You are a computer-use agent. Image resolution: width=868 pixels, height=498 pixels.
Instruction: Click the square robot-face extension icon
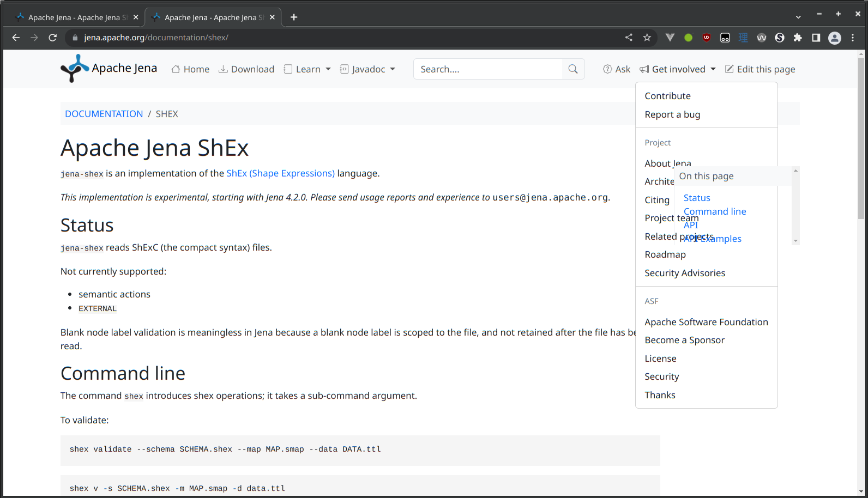pyautogui.click(x=725, y=38)
